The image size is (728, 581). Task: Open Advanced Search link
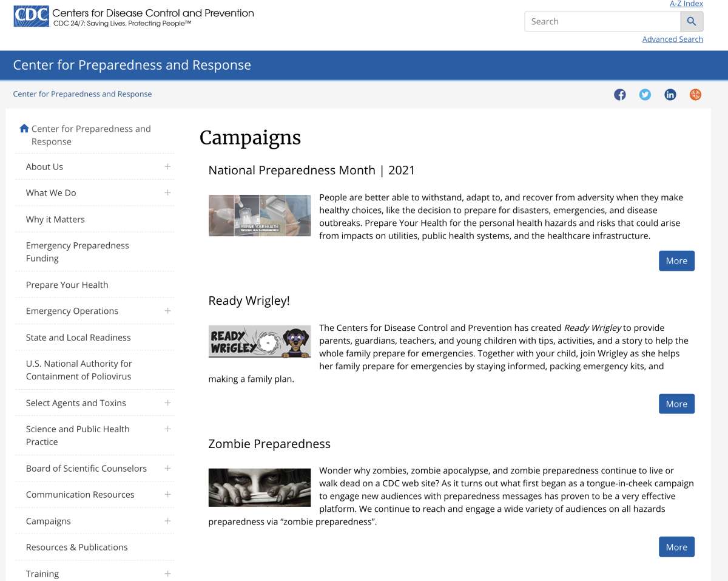pyautogui.click(x=673, y=39)
